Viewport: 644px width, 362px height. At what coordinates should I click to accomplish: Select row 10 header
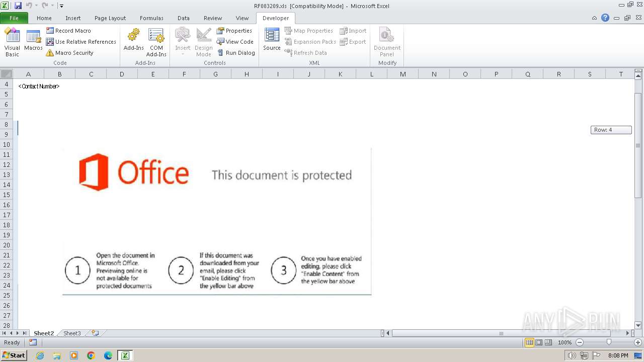coord(7,144)
